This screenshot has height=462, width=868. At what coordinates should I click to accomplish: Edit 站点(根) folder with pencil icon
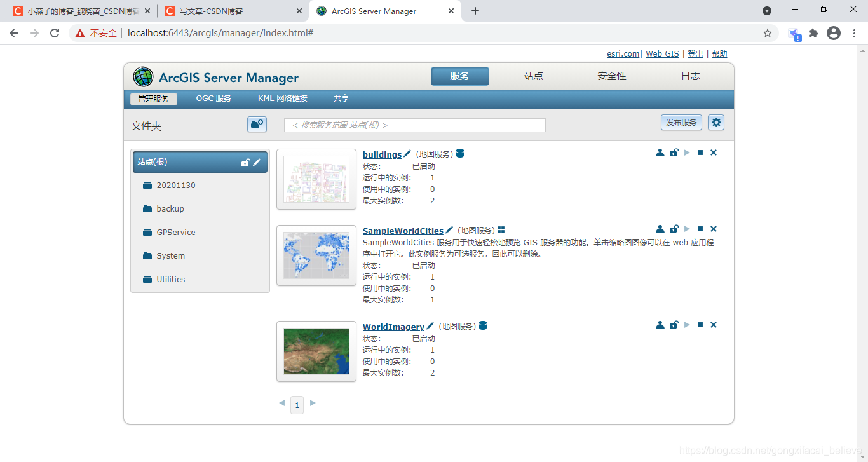point(257,163)
